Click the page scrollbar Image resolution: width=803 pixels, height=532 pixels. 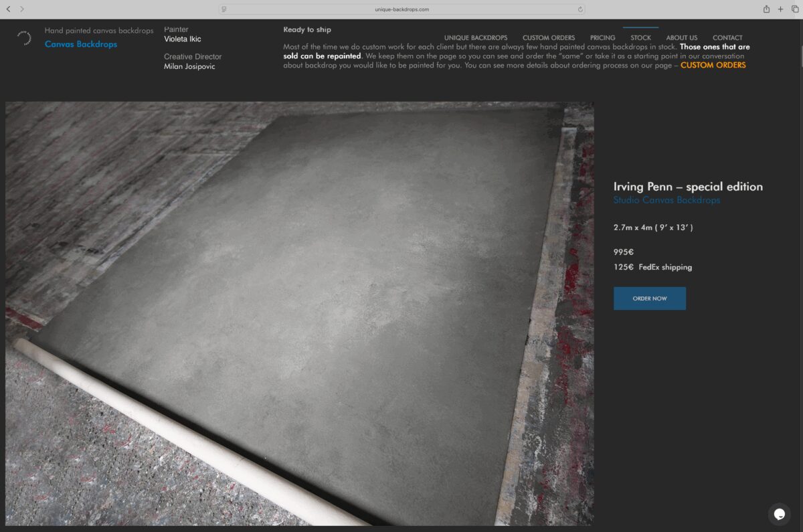tap(800, 57)
